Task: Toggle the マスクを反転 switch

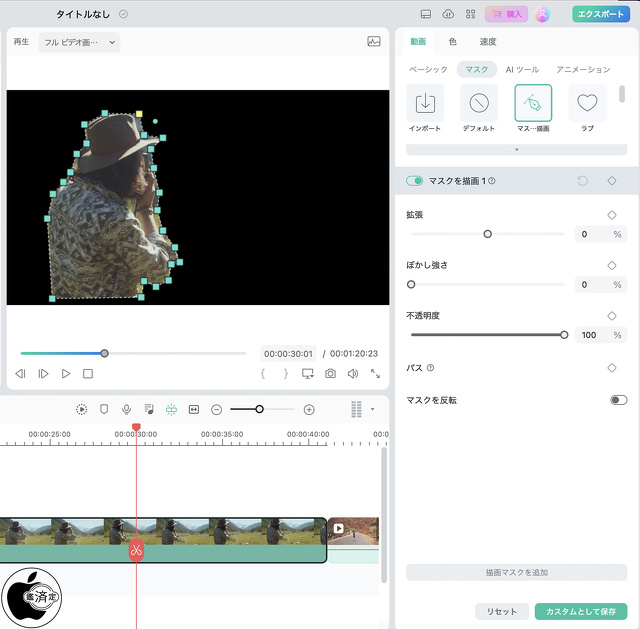Action: (618, 400)
